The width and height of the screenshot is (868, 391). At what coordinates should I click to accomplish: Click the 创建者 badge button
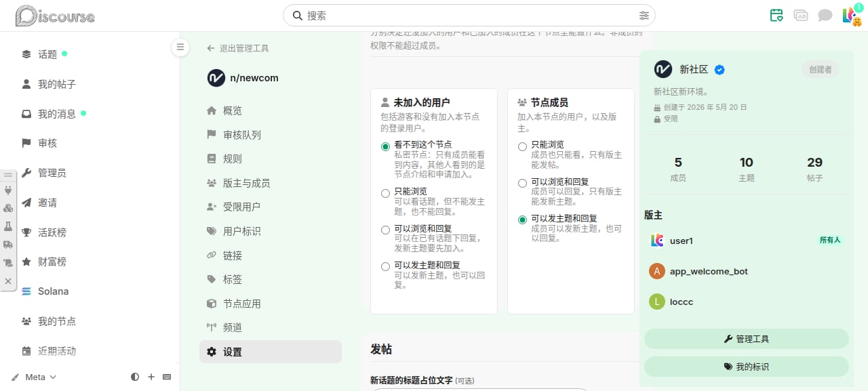[820, 69]
